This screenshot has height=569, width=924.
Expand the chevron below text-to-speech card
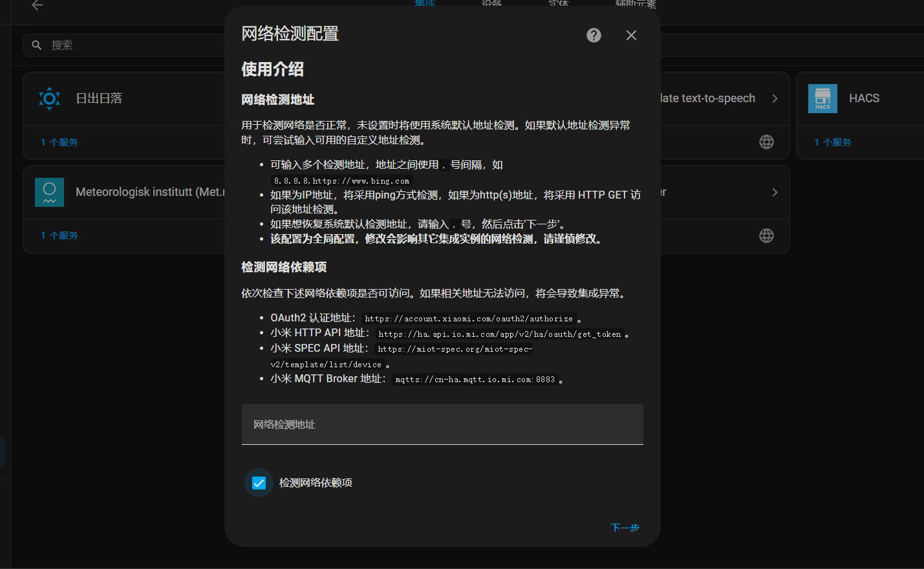(x=775, y=193)
